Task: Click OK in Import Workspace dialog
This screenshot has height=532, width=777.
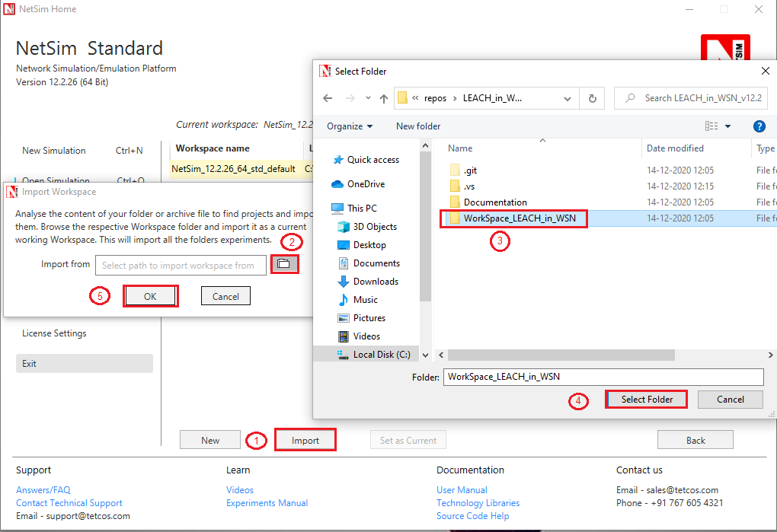Action: click(x=150, y=296)
